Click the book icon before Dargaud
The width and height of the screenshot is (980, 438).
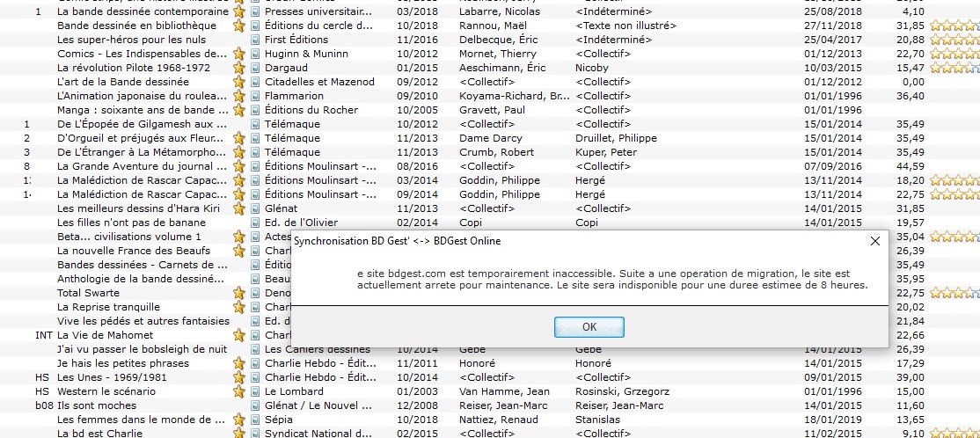point(255,68)
